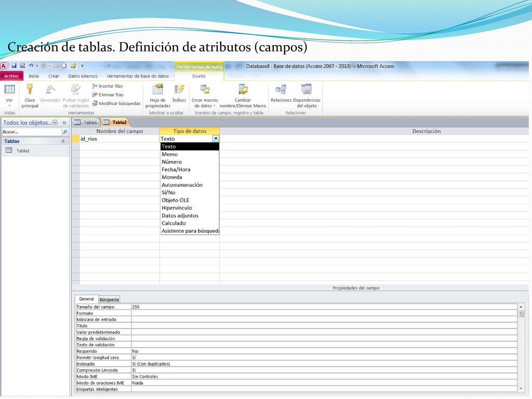Open the Relaciones window
532x399 pixels.
tap(281, 94)
